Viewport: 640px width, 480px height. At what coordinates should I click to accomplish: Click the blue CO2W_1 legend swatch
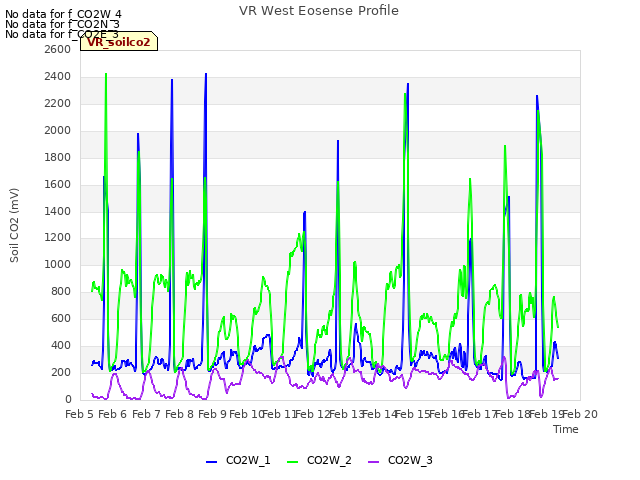point(211,462)
